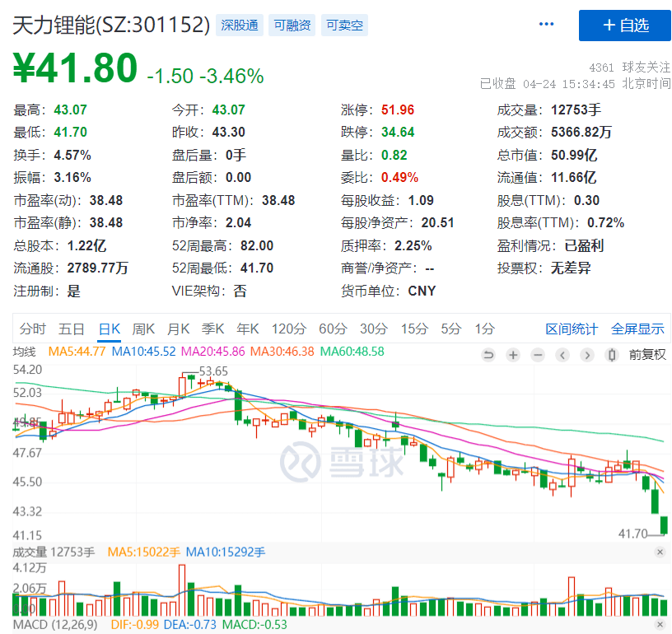This screenshot has height=634, width=672.
Task: Click the 52周最高 value 82.00
Action: (257, 246)
